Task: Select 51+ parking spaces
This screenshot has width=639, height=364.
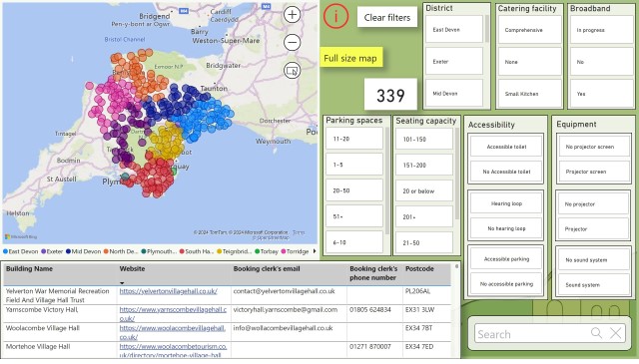Action: coord(354,216)
